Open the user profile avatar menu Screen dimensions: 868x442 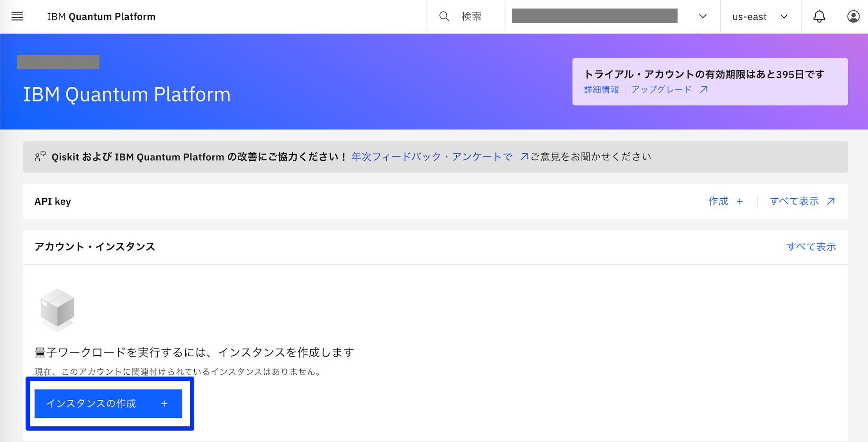click(x=853, y=17)
